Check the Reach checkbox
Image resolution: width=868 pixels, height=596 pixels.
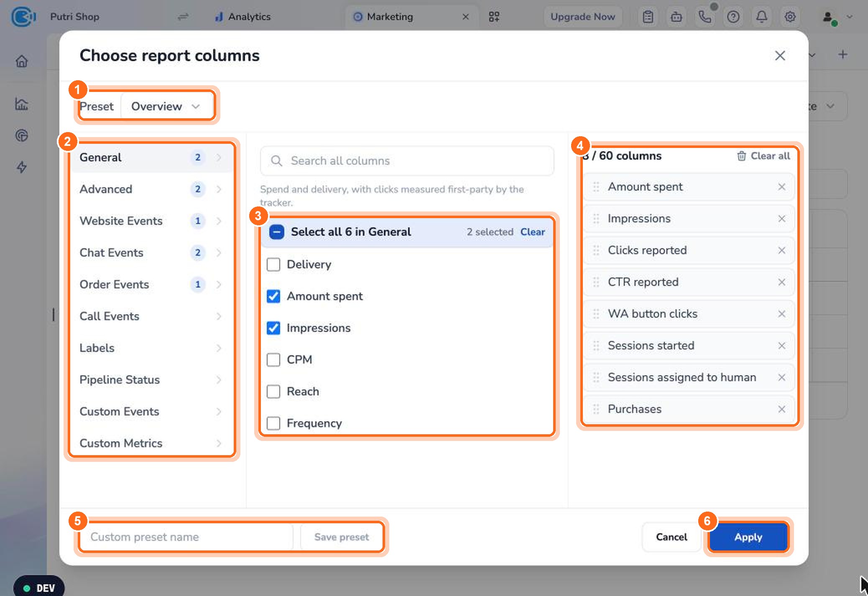pos(273,392)
